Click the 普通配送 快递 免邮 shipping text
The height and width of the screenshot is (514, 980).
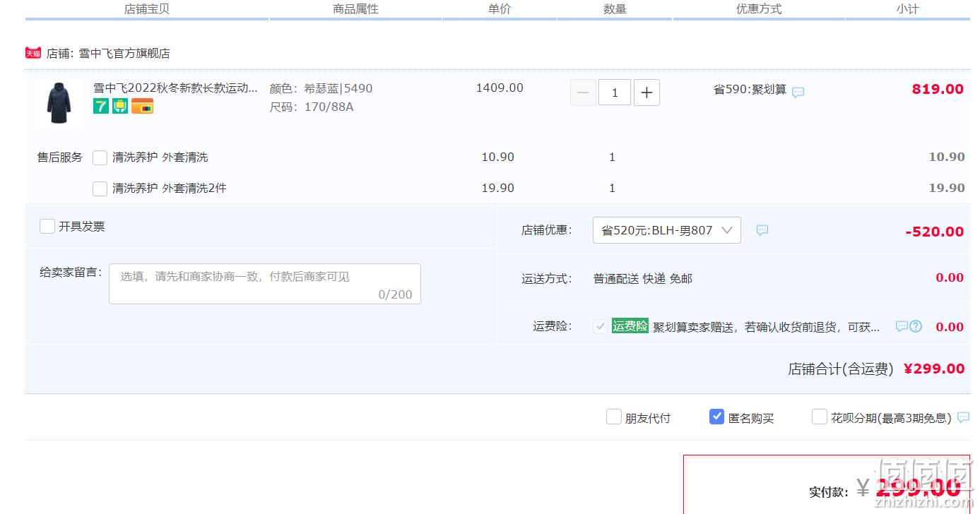pyautogui.click(x=643, y=279)
